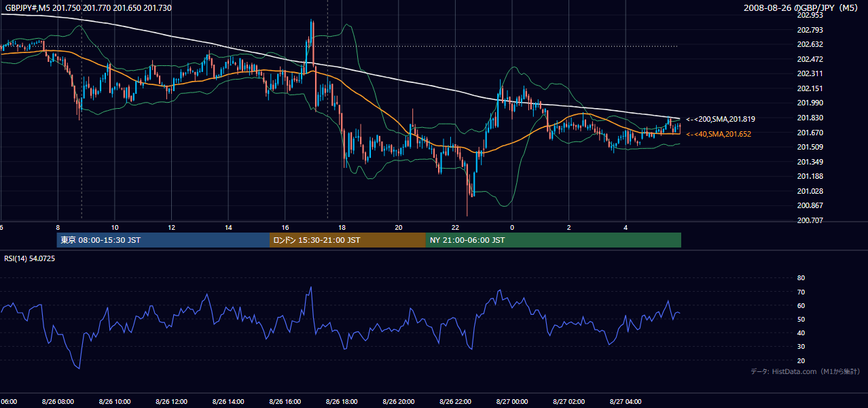The image size is (868, 408).
Task: Click hour tick 14 under the price chart
Action: [228, 227]
